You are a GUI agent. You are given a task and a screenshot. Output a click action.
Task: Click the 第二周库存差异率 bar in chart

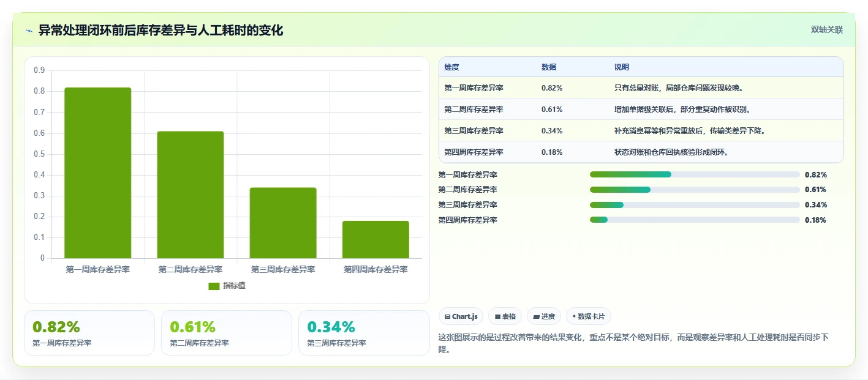[x=191, y=195]
